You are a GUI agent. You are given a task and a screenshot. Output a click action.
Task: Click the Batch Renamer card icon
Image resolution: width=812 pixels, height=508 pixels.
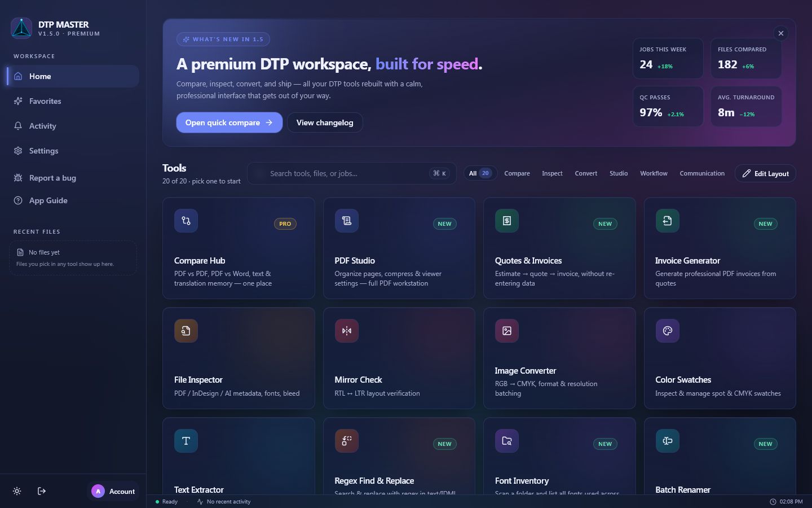667,441
